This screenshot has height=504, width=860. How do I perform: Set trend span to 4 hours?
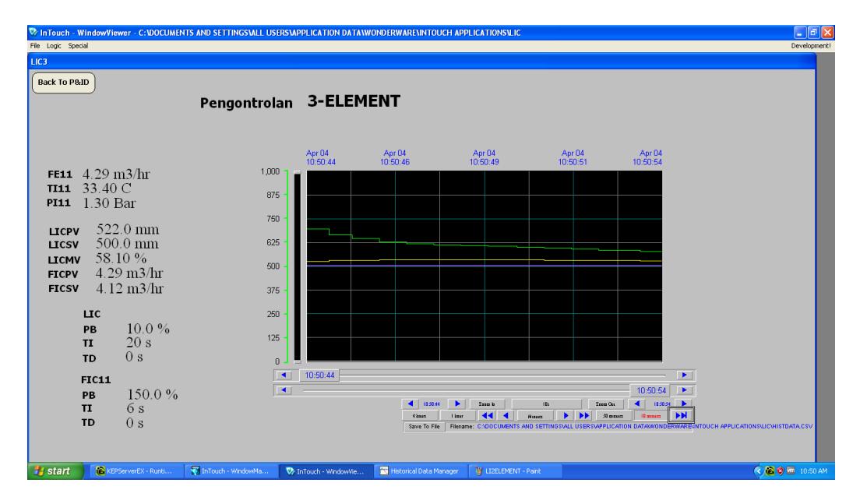tap(420, 416)
